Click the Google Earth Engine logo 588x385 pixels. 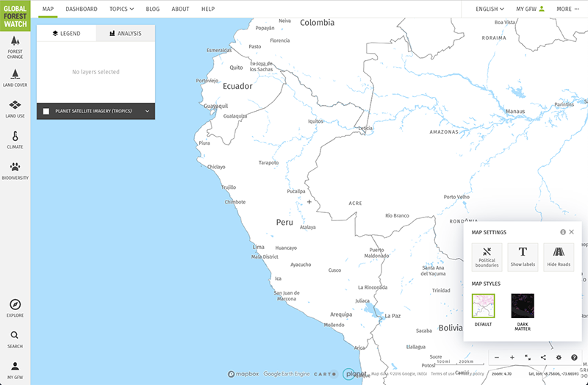point(287,374)
